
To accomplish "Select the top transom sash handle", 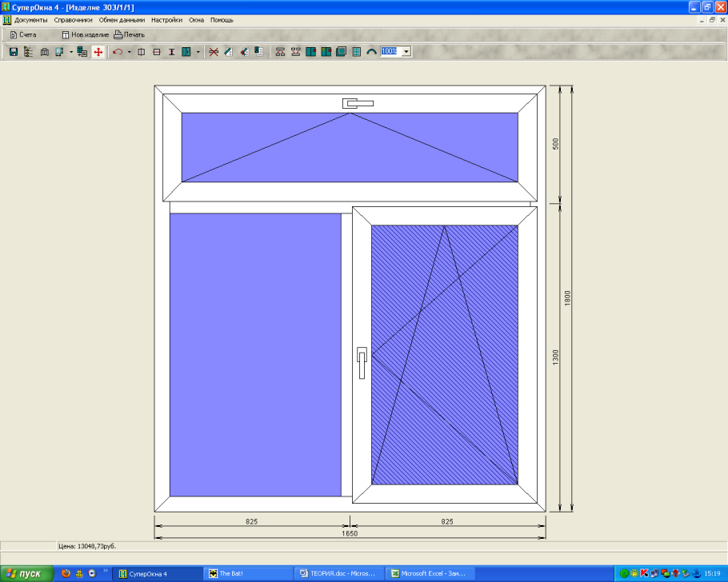I will pos(358,103).
